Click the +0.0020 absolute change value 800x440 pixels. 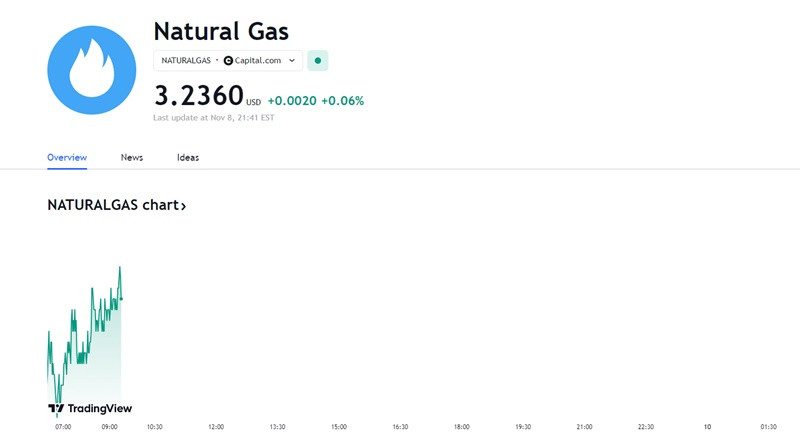[292, 101]
